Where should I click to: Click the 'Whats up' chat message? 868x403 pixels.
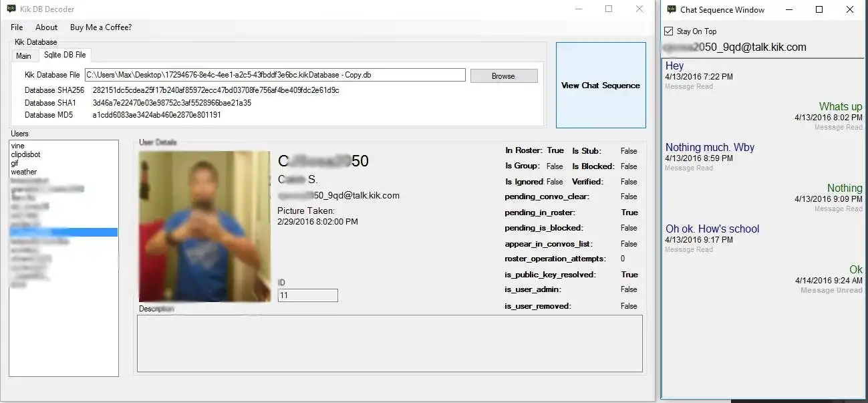pos(841,107)
